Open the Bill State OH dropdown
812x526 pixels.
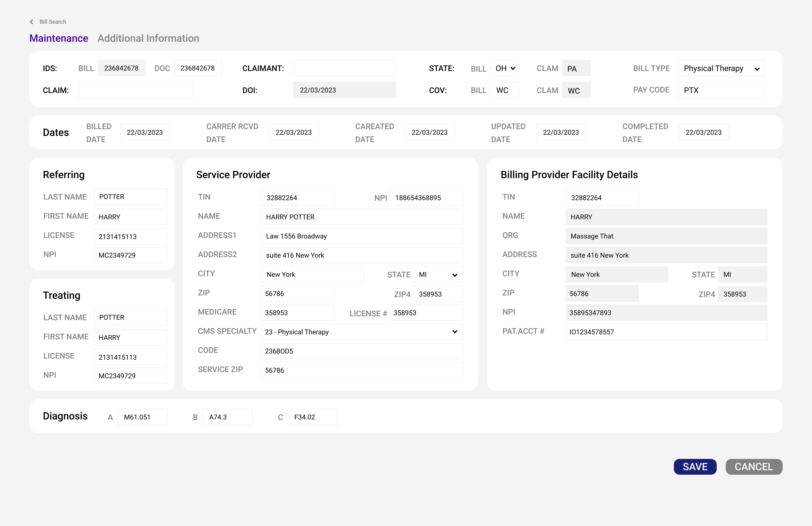coord(504,68)
